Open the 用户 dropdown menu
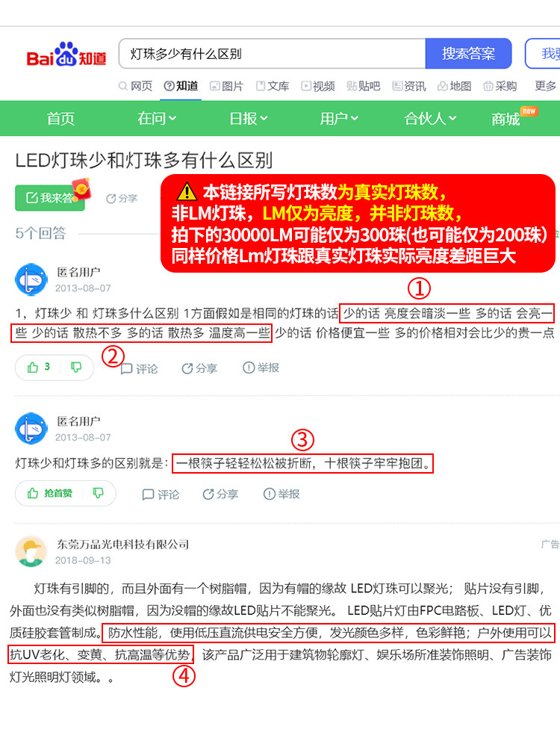The image size is (560, 747). [339, 118]
